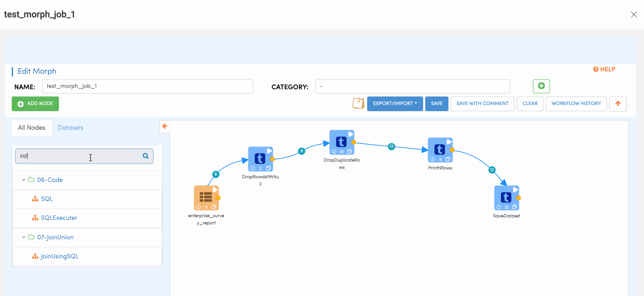Open info icon on PrintNRows node
The height and width of the screenshot is (296, 644).
tap(432, 159)
